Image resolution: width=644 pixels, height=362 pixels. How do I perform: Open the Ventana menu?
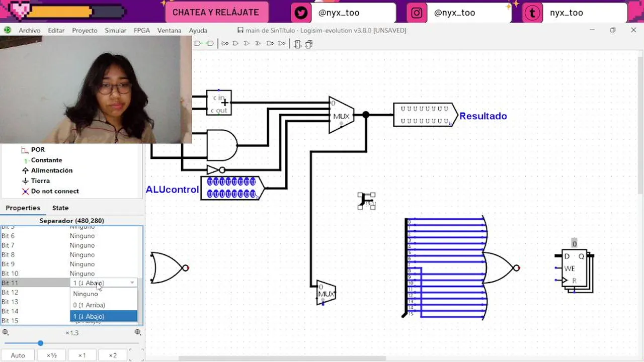[x=169, y=30]
